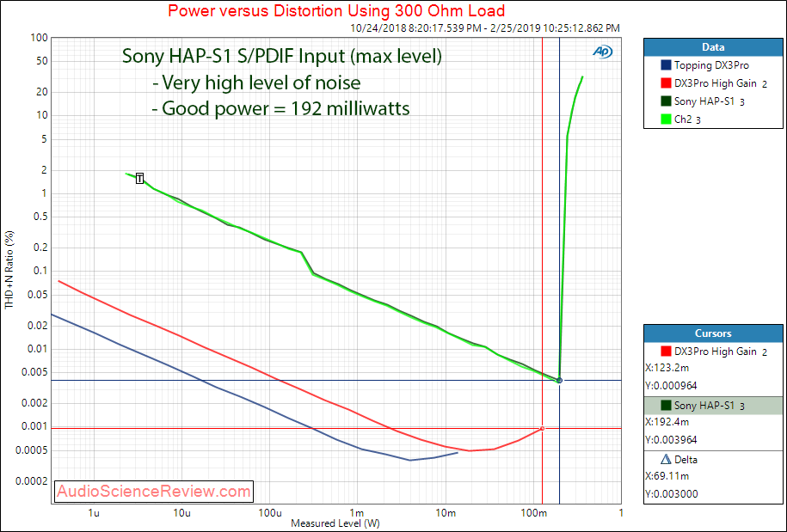Click the '0.001' tick label on the y-axis

click(34, 426)
